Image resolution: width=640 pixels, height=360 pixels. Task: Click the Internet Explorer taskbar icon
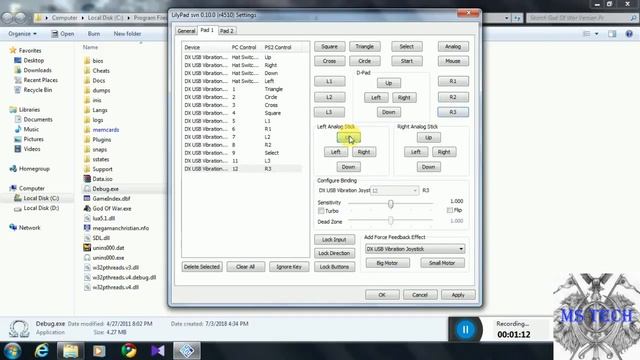pos(41,351)
